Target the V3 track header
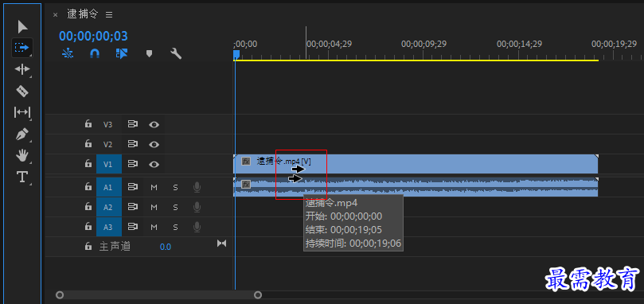The image size is (644, 304). pyautogui.click(x=107, y=124)
